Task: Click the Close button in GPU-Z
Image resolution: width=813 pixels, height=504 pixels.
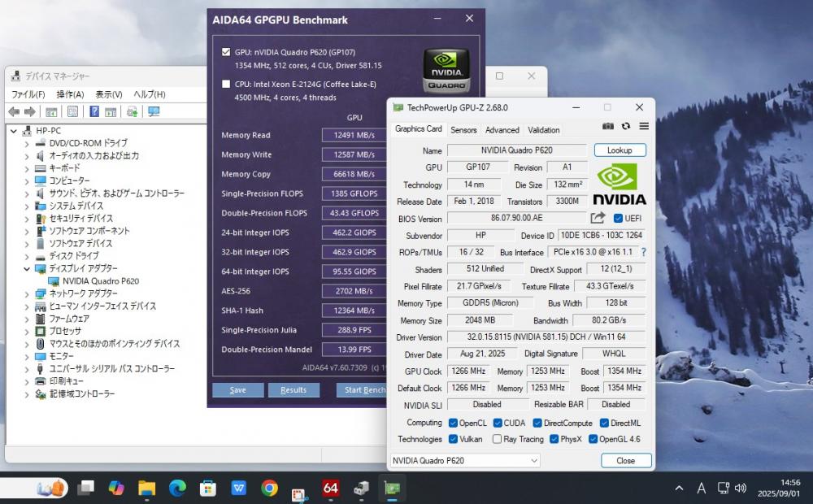Action: click(x=626, y=460)
